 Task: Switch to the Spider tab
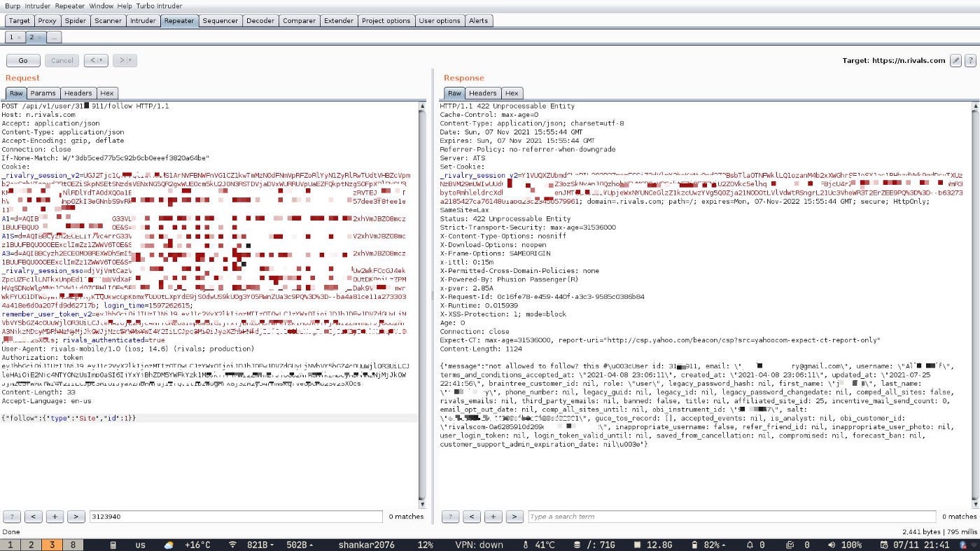point(76,21)
